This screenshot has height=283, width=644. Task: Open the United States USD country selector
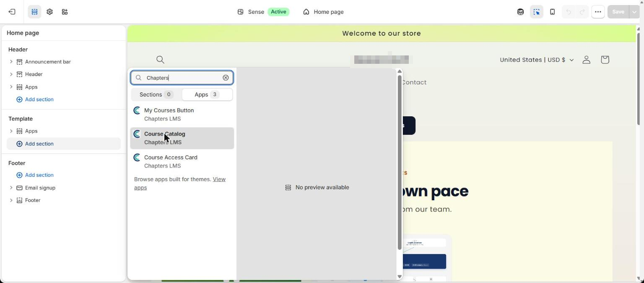pos(536,60)
